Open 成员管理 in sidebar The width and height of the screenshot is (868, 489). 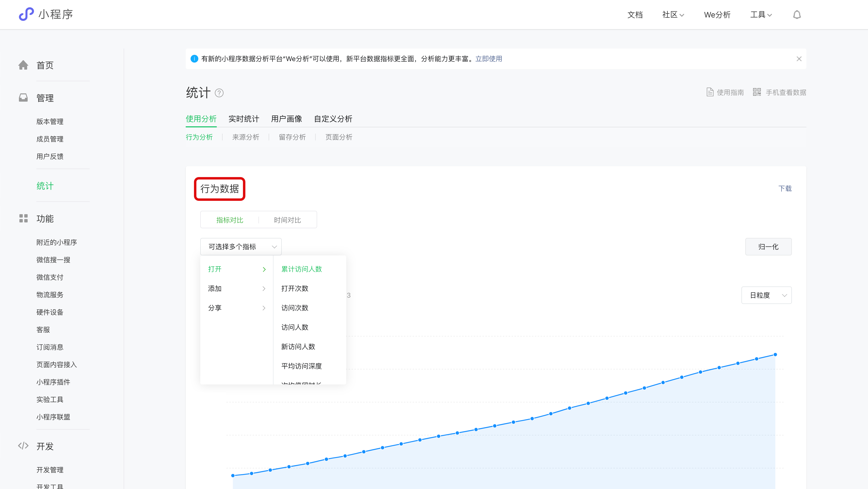pos(50,139)
